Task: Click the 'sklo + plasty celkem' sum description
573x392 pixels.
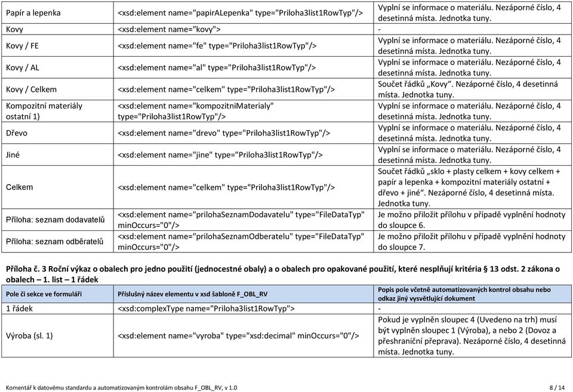Action: click(x=469, y=187)
